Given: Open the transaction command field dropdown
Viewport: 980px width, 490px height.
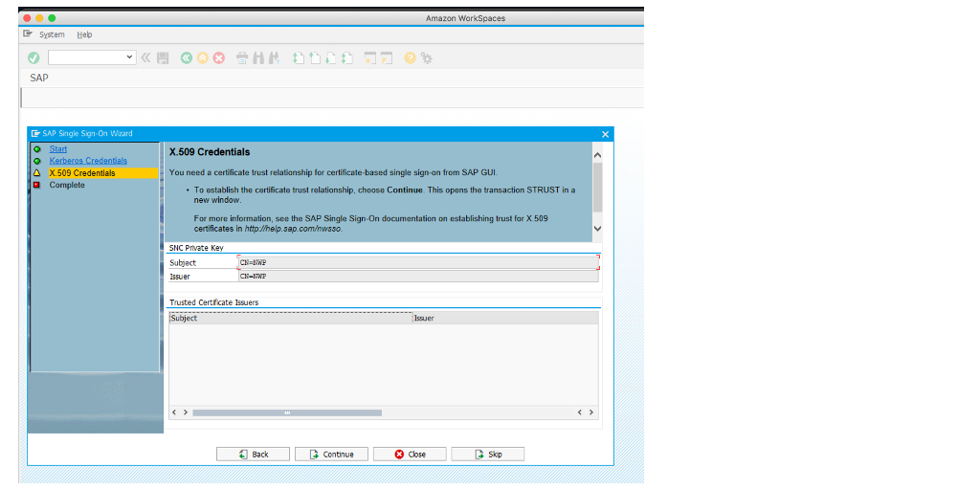Looking at the screenshot, I should pos(130,57).
